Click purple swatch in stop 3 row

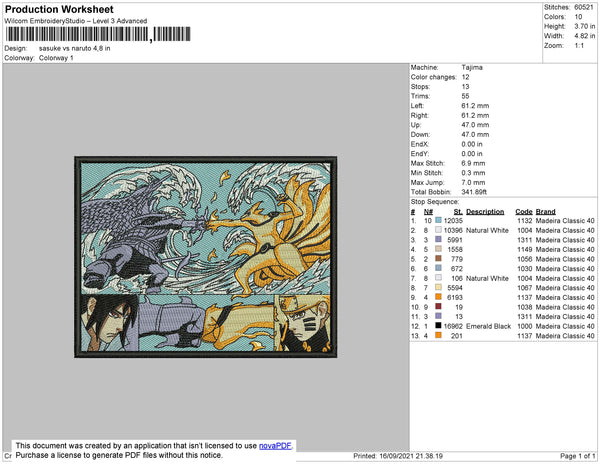click(438, 239)
